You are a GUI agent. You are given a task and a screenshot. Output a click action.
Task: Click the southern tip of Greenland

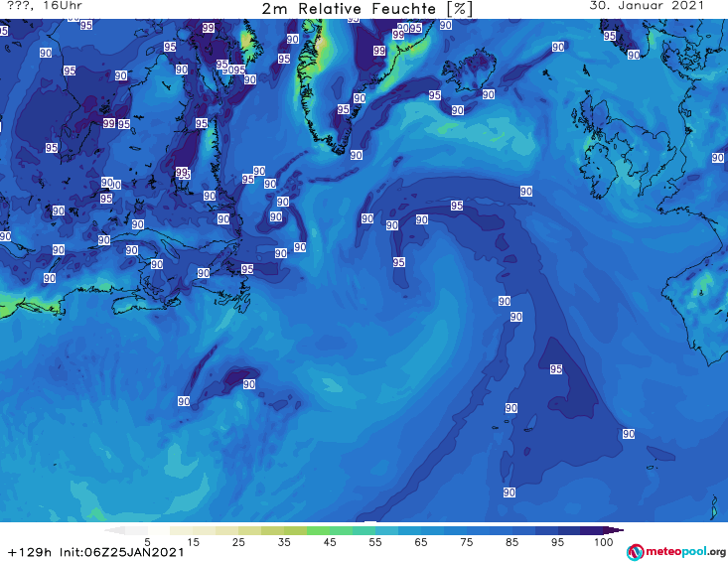(x=339, y=149)
